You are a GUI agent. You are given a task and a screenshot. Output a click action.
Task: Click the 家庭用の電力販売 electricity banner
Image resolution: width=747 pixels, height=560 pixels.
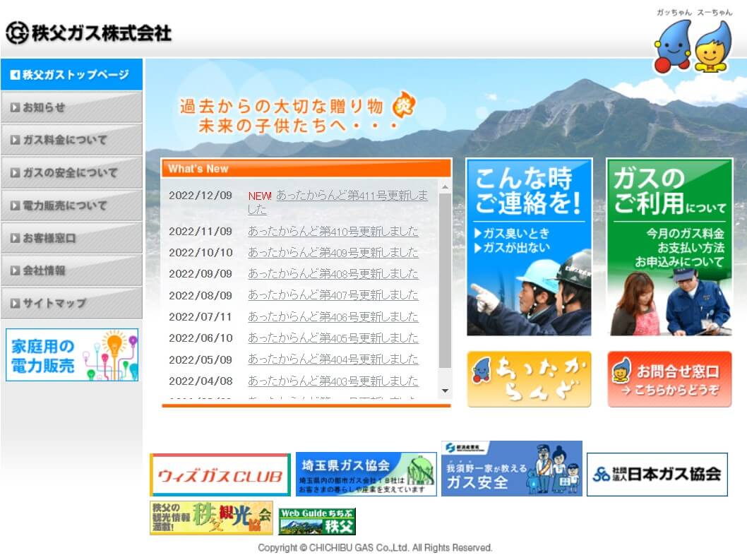coord(71,355)
